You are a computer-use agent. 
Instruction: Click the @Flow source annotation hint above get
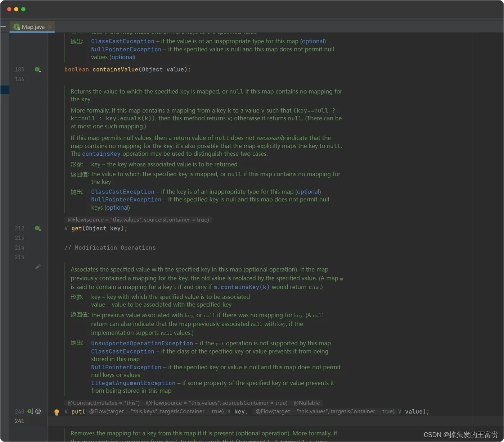coord(138,220)
